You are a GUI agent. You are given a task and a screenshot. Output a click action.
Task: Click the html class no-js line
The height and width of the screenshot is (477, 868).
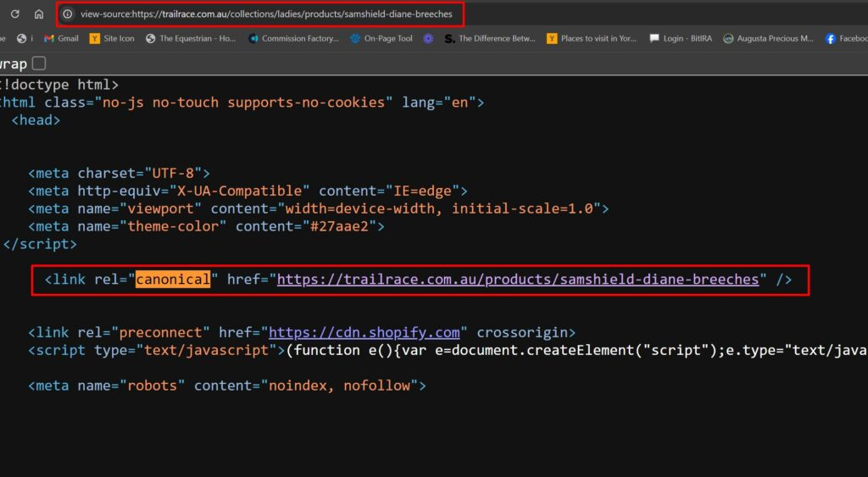242,103
